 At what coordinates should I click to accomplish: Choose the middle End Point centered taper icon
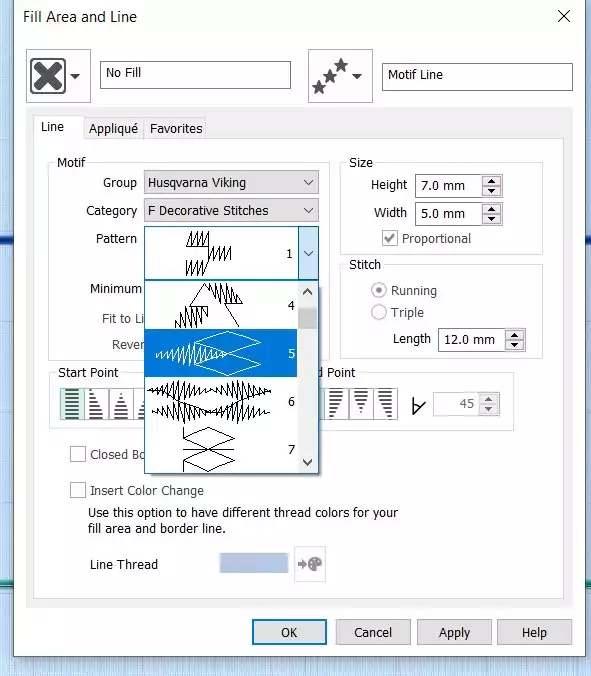(x=361, y=404)
